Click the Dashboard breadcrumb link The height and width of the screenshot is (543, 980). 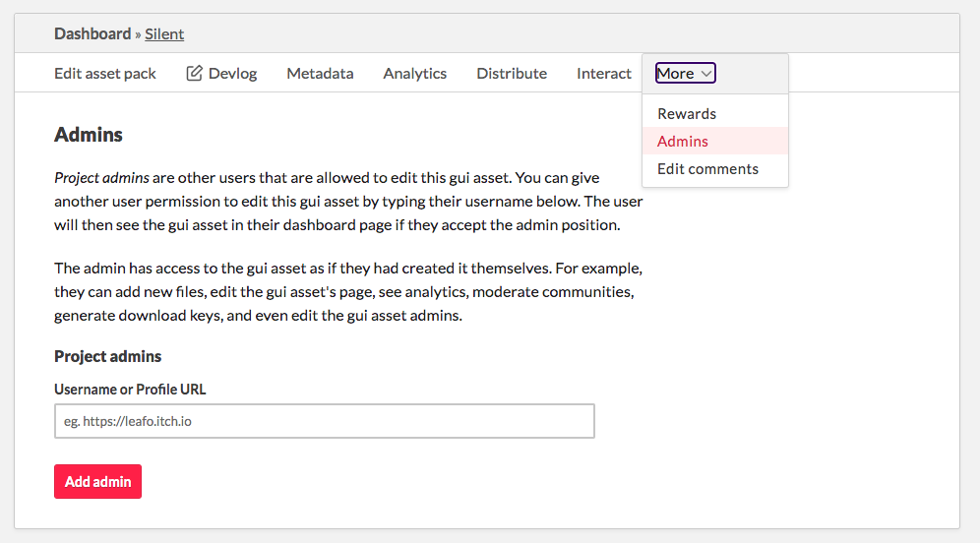click(92, 34)
